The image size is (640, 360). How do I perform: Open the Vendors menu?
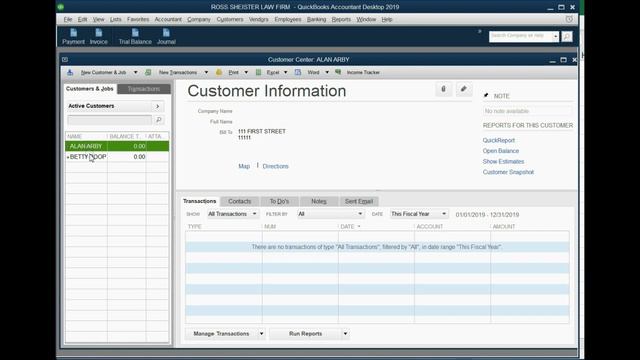[x=259, y=19]
